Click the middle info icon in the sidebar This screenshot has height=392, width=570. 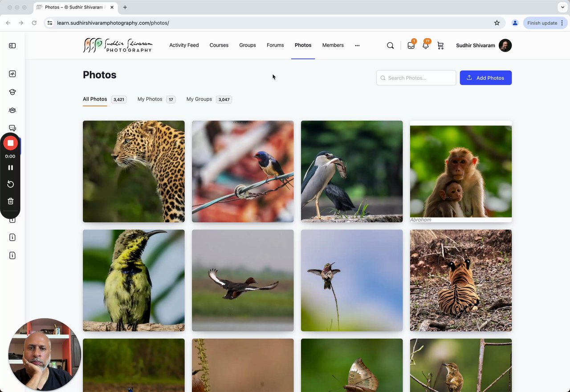(12, 237)
